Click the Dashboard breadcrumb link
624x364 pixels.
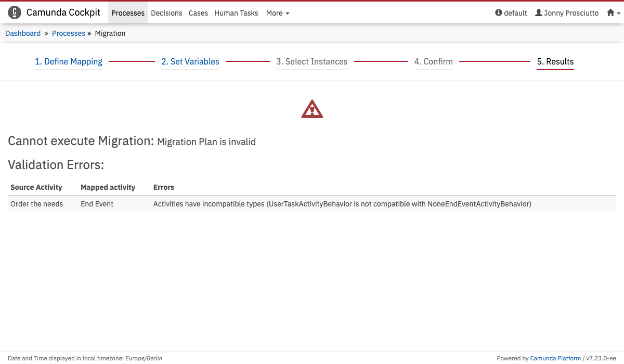[23, 33]
